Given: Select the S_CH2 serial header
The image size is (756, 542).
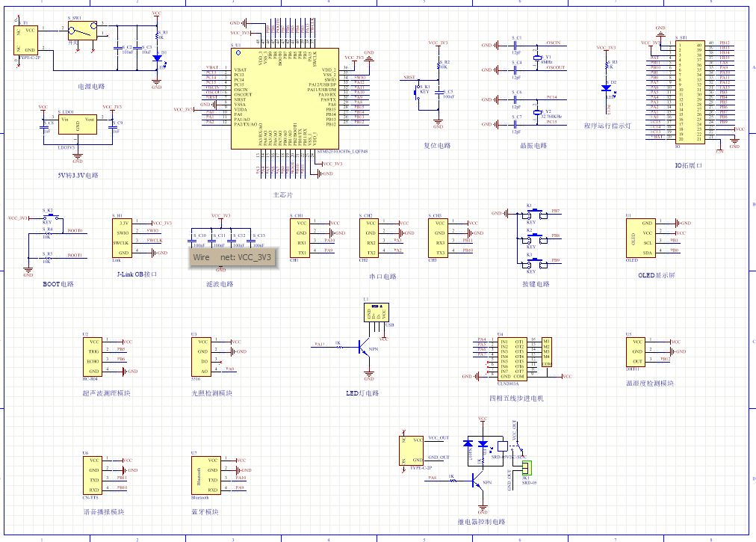Looking at the screenshot, I should [369, 238].
